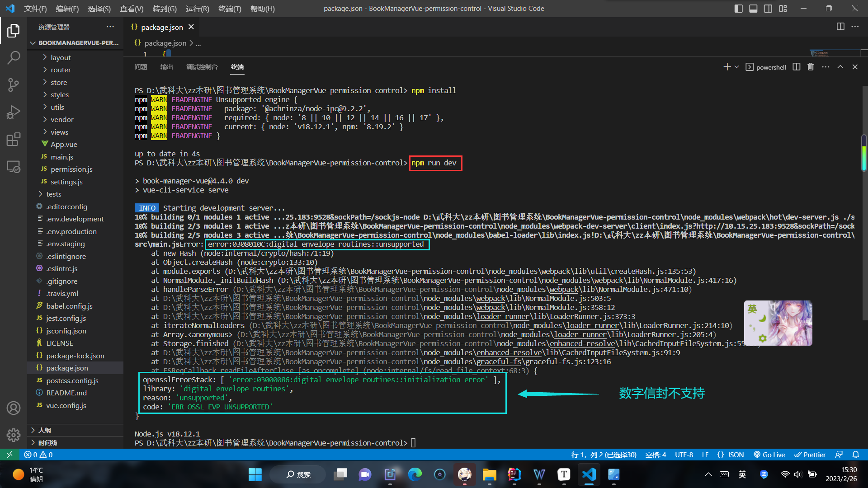Open Source Control view icon
Screen dimensions: 868x488
pyautogui.click(x=14, y=84)
